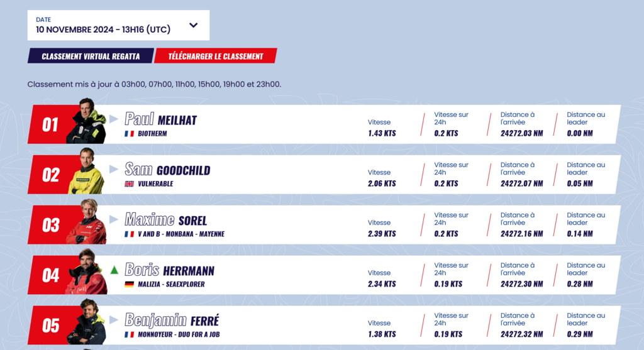Click Benjamin Ferré's skipper portrait

86,322
